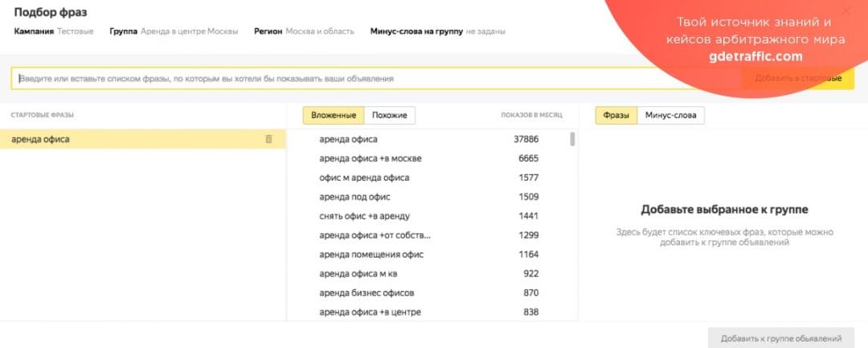Click the Кампания value Тестовые
The image size is (868, 348).
76,31
